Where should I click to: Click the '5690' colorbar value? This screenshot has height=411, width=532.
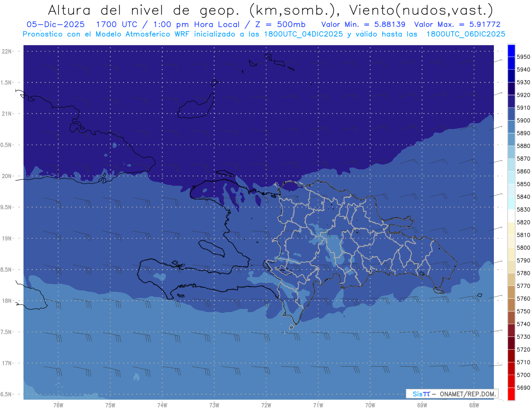[x=524, y=388]
